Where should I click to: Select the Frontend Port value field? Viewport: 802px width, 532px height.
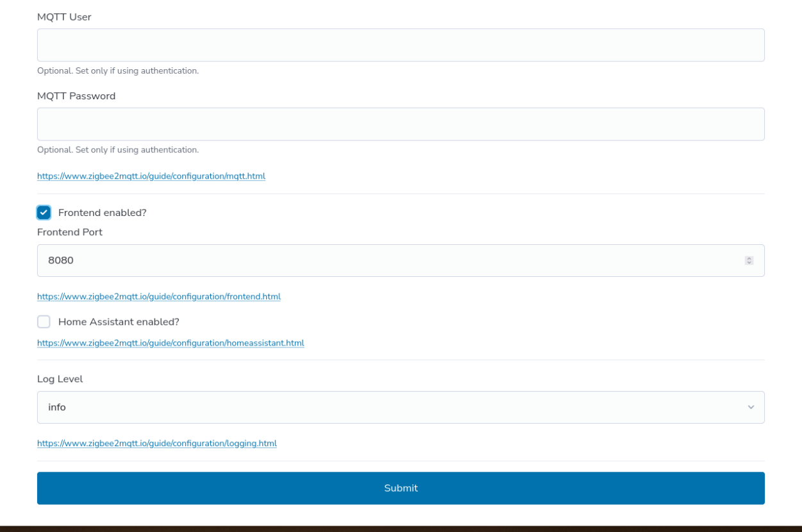[x=385, y=260]
